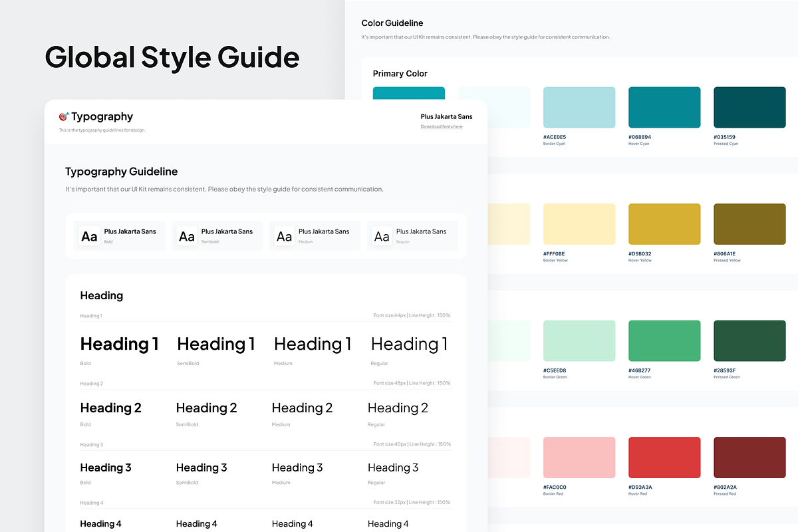The height and width of the screenshot is (532, 798).
Task: Click the Bold Heading 3 sample
Action: tap(106, 467)
